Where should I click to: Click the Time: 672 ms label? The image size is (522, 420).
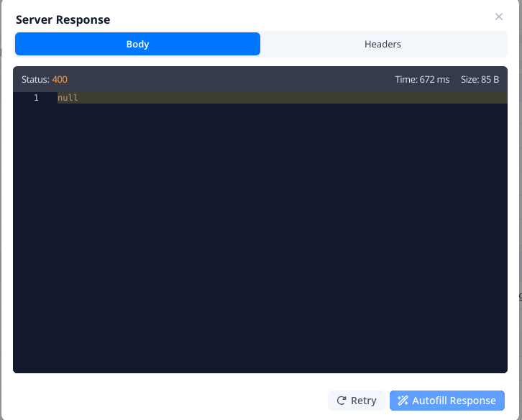(x=422, y=79)
